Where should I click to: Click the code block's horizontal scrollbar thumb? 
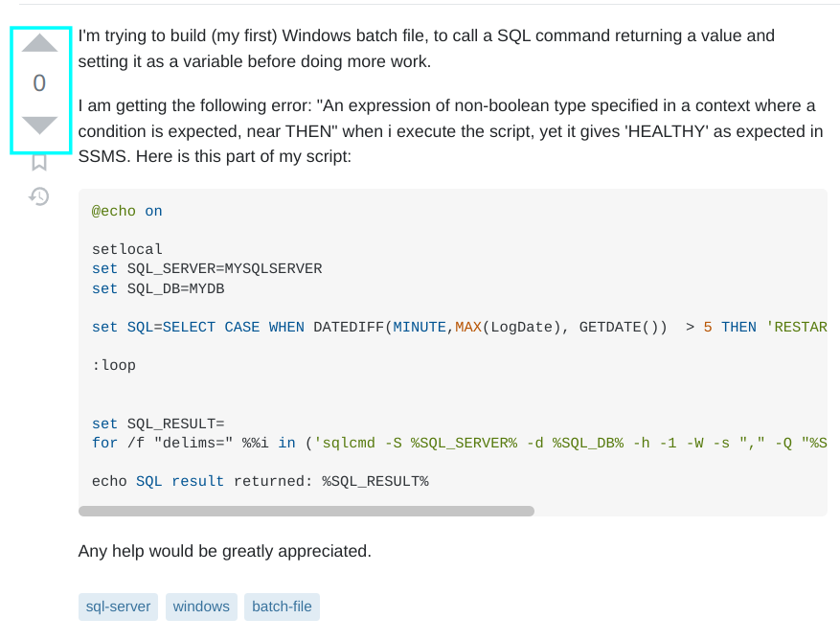(306, 512)
